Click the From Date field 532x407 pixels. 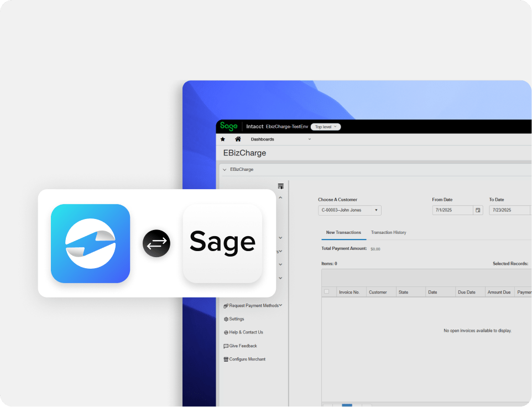(x=452, y=210)
